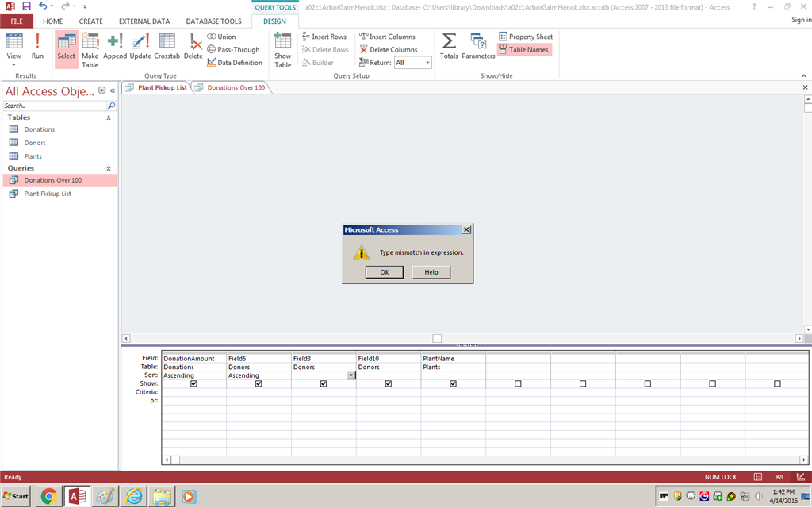Uncheck Show for the Field10 column
Screen dimensions: 812x508
(389, 383)
